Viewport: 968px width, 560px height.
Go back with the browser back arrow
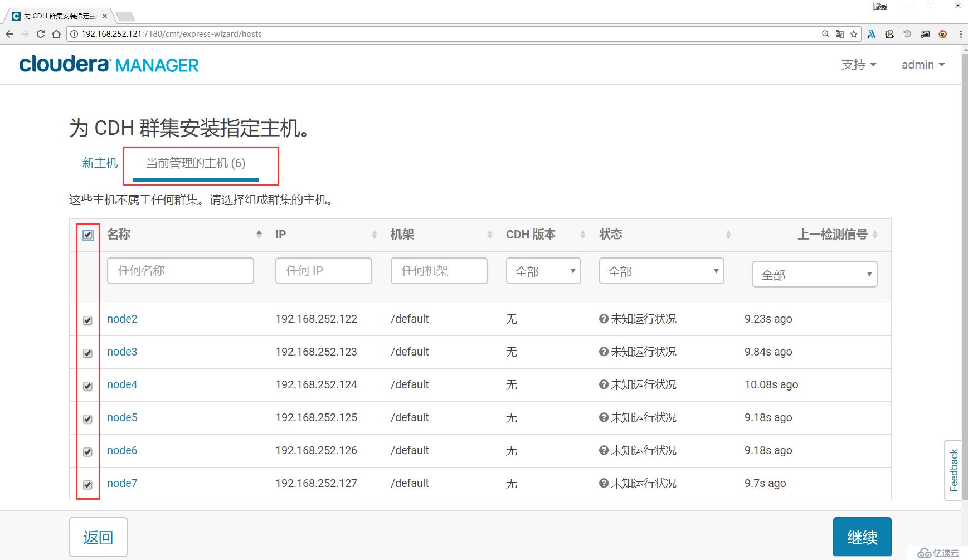(9, 34)
